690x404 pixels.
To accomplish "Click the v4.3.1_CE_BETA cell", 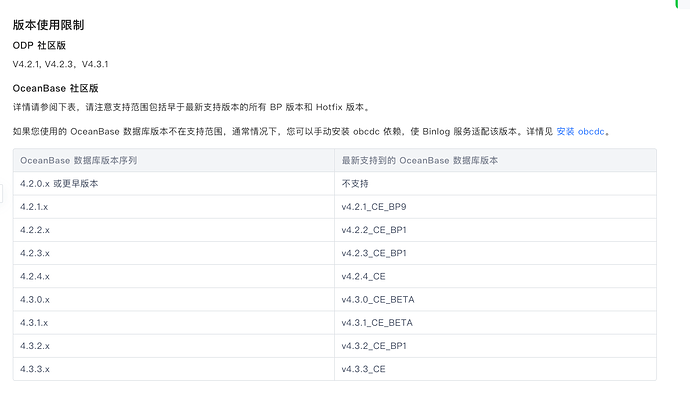I will (377, 323).
